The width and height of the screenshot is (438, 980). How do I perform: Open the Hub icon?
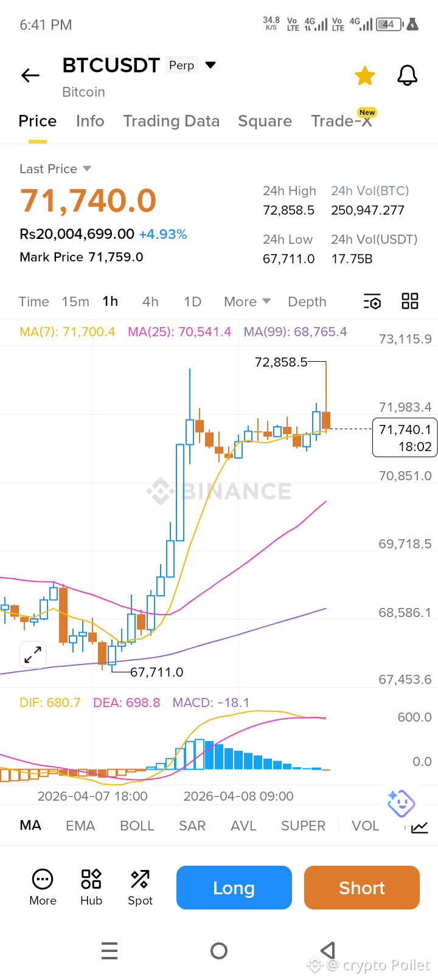click(91, 879)
